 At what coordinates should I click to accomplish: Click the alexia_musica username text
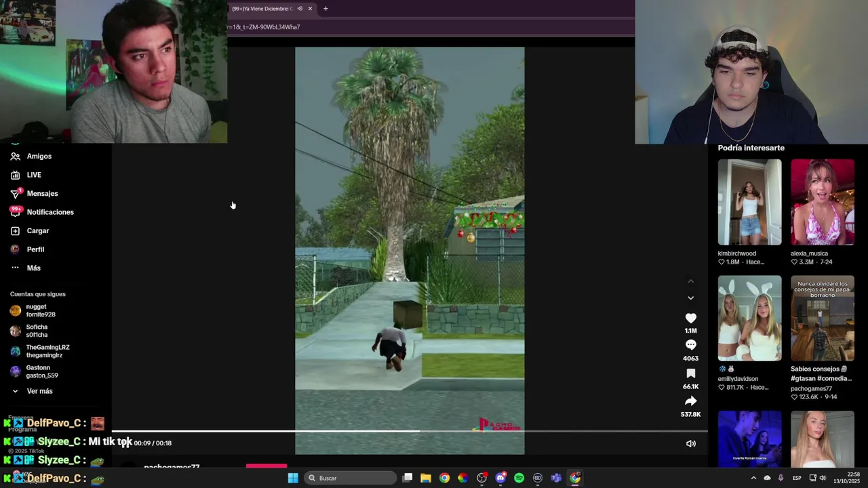point(809,253)
